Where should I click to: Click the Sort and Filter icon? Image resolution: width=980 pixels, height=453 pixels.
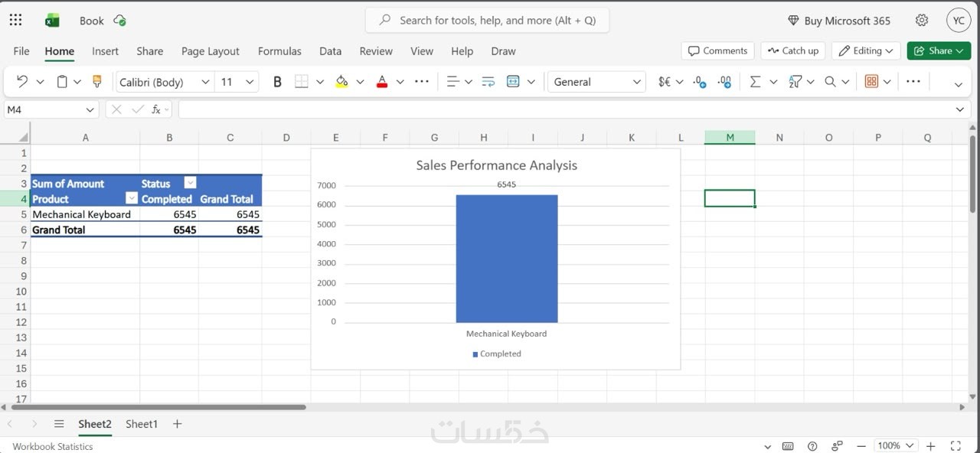tap(795, 82)
